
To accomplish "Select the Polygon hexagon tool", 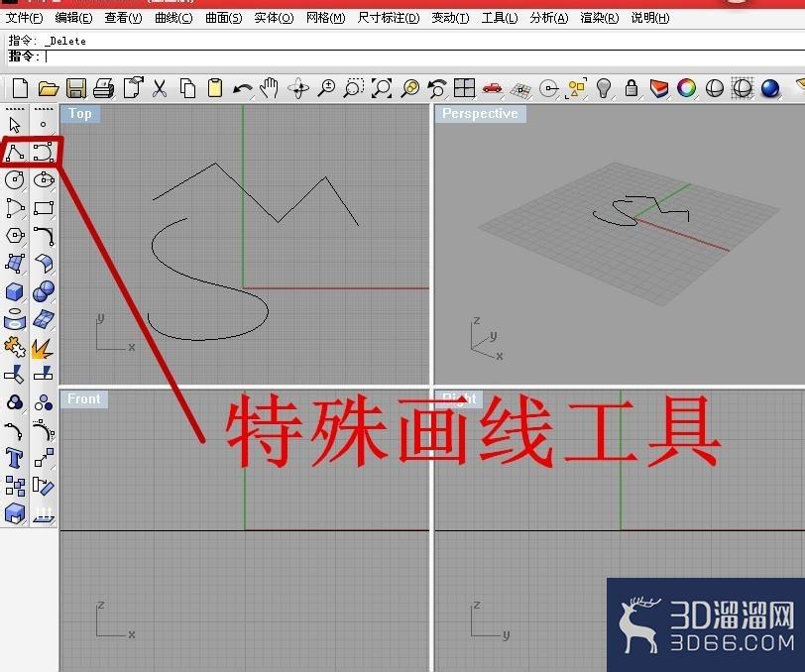I will tap(15, 236).
